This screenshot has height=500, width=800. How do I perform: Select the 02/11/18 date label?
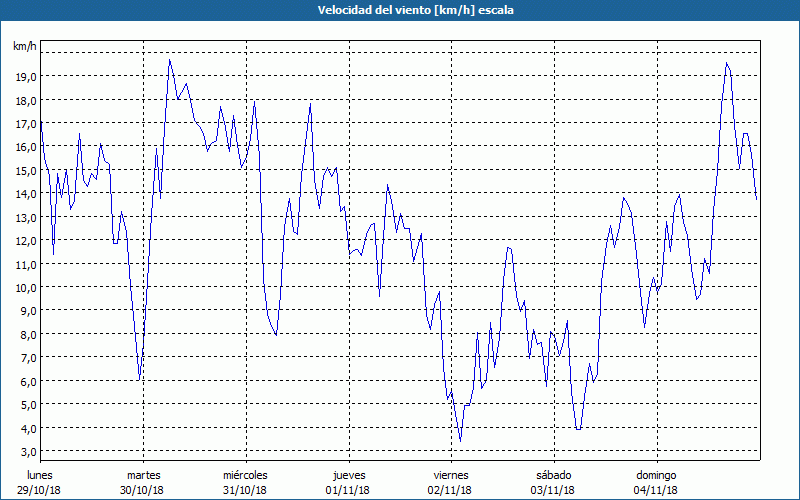point(451,490)
